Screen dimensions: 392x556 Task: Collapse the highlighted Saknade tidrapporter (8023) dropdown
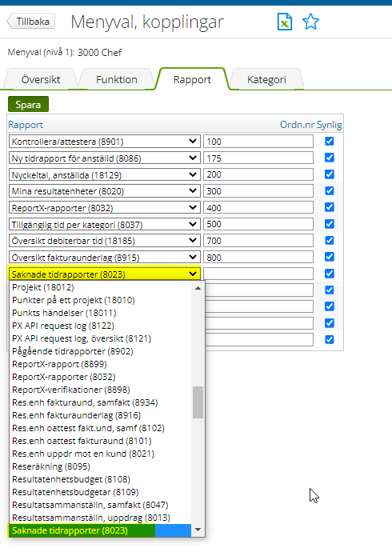coord(105,274)
